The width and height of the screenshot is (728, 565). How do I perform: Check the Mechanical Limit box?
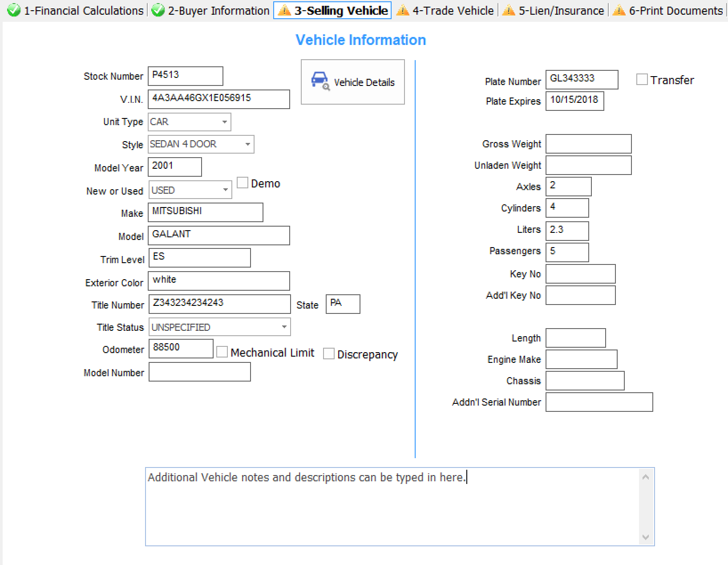click(222, 352)
